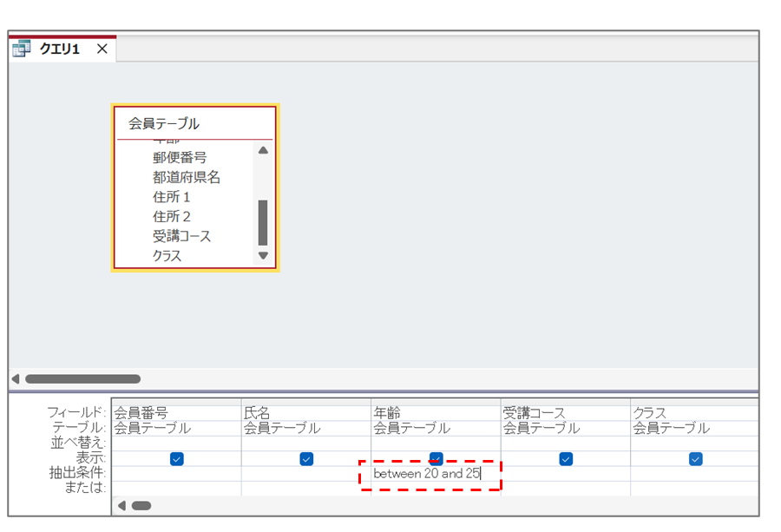Click the 会員テーブル vertical scrollbar thumb
Viewport: 781px width, 532px height.
[263, 222]
